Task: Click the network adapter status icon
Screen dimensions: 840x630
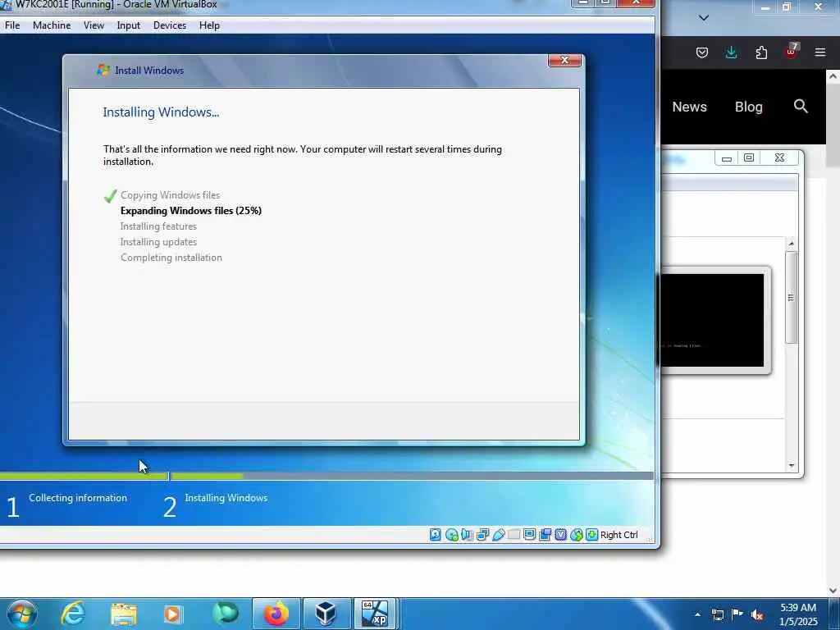Action: click(x=482, y=535)
